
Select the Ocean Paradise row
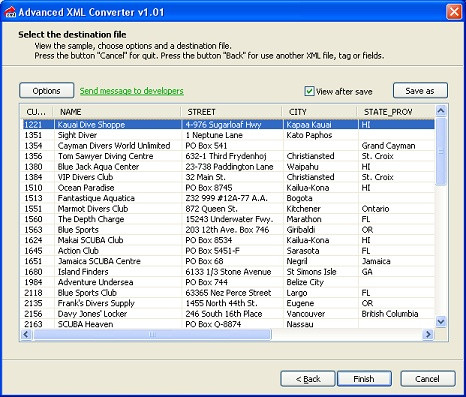pos(228,188)
